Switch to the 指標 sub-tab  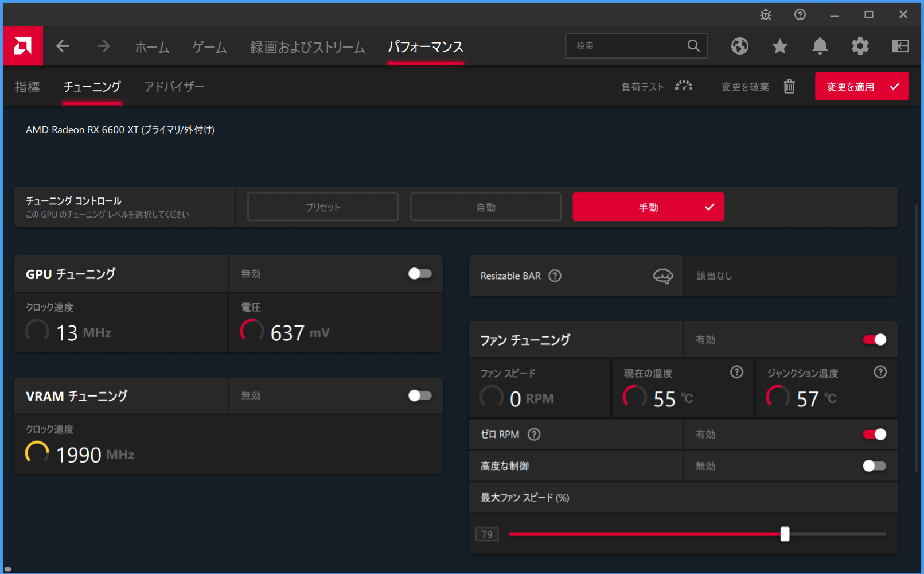(x=27, y=87)
